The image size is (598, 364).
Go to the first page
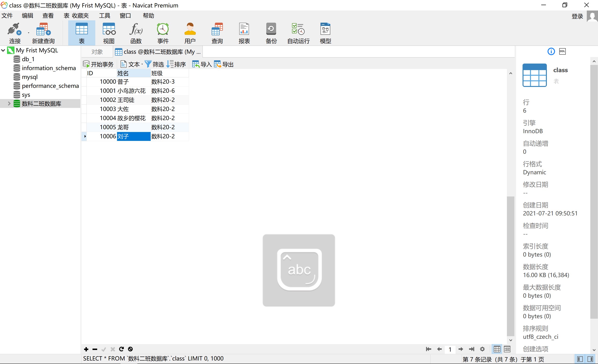tap(429, 349)
